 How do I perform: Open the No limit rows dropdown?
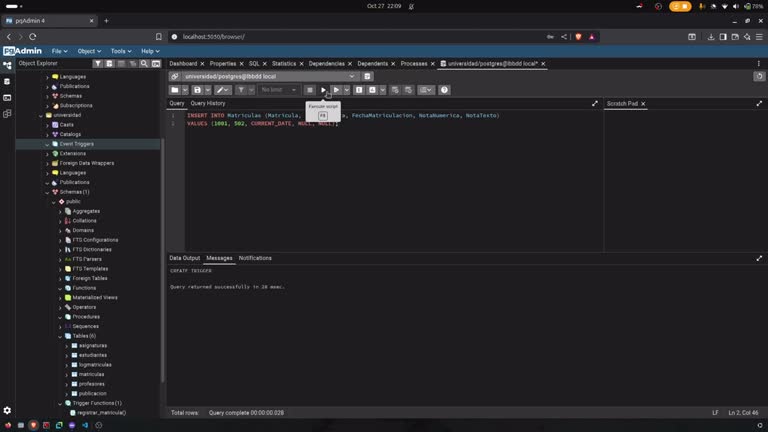(279, 90)
